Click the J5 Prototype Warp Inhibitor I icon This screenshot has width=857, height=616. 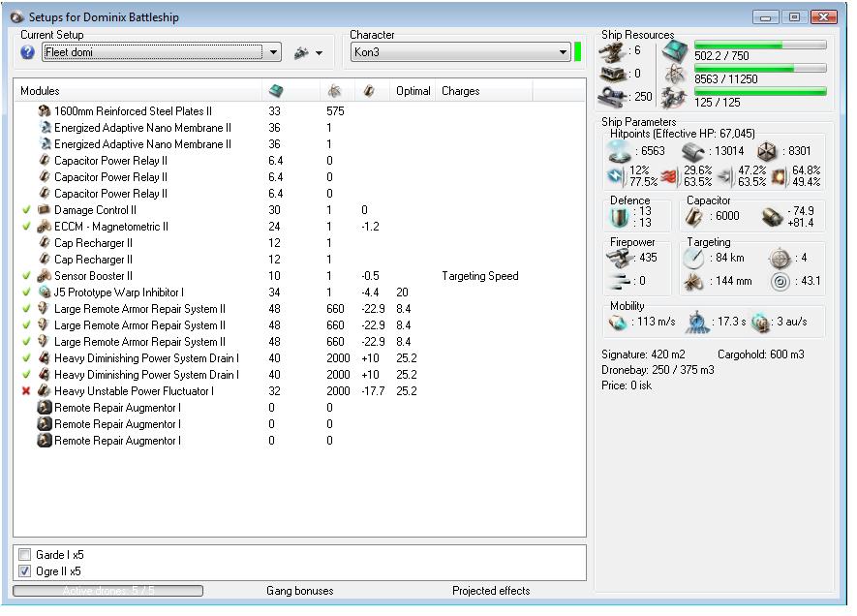[45, 292]
